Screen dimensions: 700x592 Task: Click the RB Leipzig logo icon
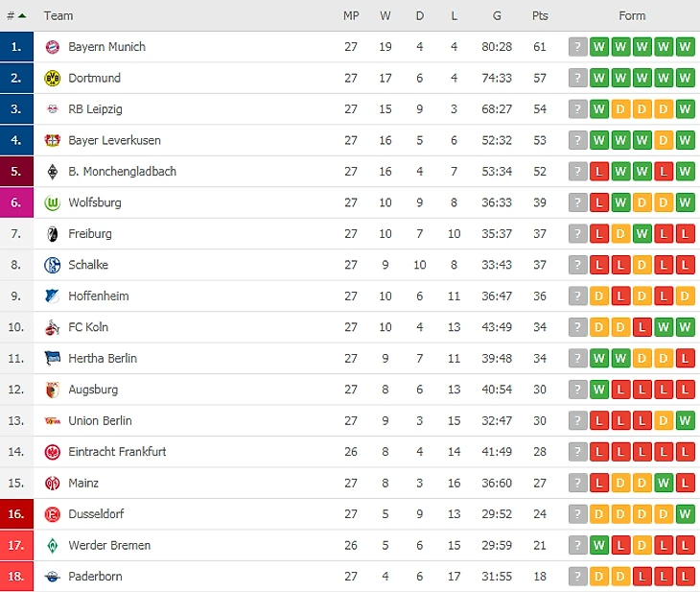[53, 109]
